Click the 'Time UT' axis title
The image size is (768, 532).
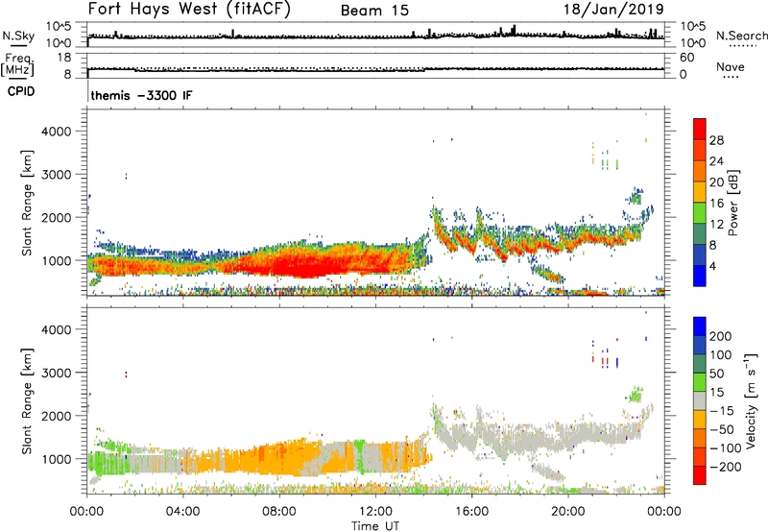click(375, 525)
